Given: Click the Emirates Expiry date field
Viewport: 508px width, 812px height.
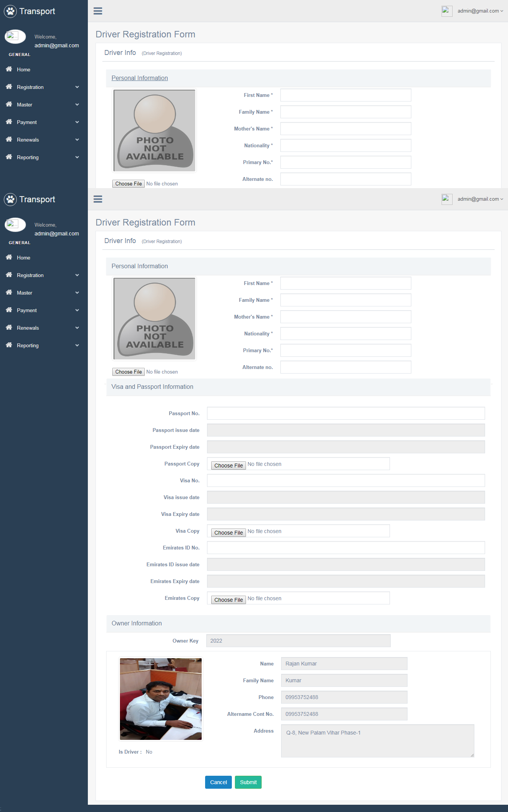Looking at the screenshot, I should coord(346,581).
